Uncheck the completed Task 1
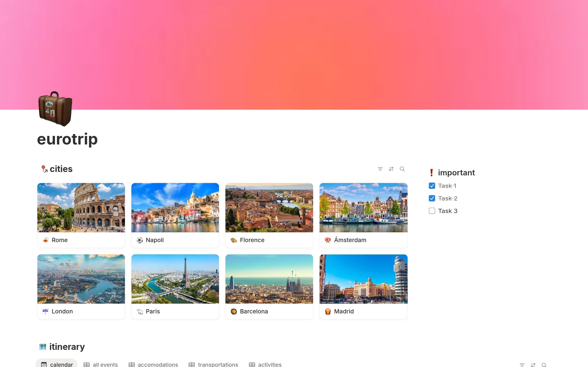The height and width of the screenshot is (367, 588). pos(432,185)
